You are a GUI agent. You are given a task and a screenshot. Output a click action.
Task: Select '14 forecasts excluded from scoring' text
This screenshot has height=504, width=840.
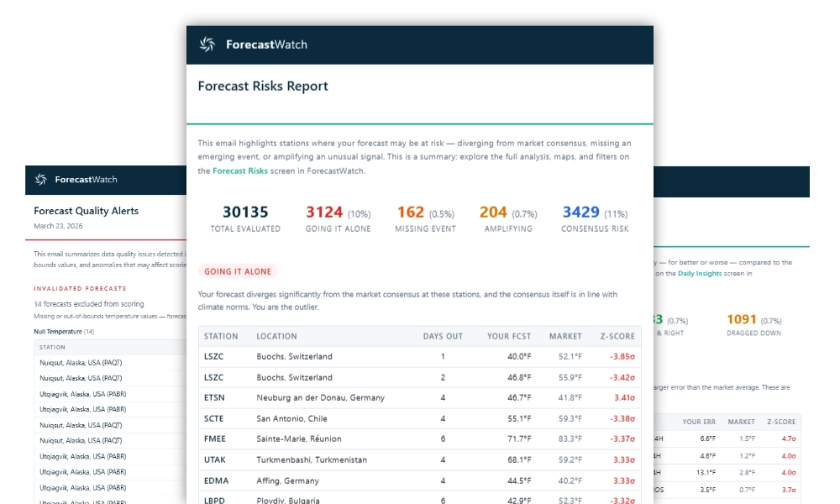click(89, 304)
